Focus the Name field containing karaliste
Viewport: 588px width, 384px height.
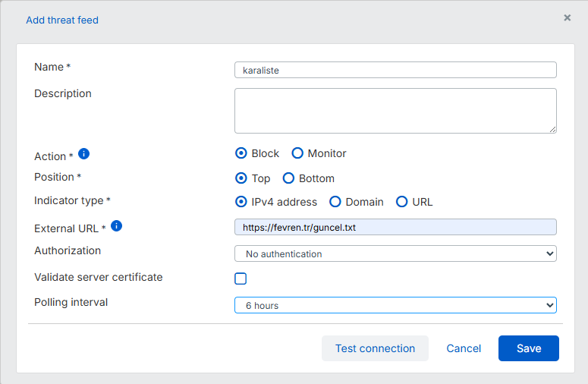pyautogui.click(x=395, y=70)
